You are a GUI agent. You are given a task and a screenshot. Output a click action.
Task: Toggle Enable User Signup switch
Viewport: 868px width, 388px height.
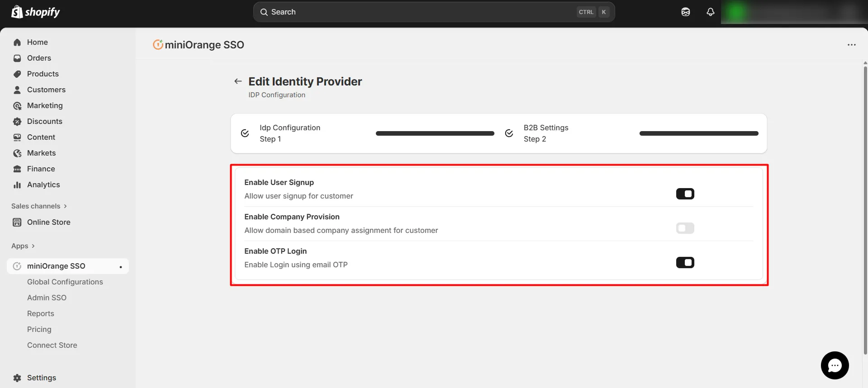point(685,194)
